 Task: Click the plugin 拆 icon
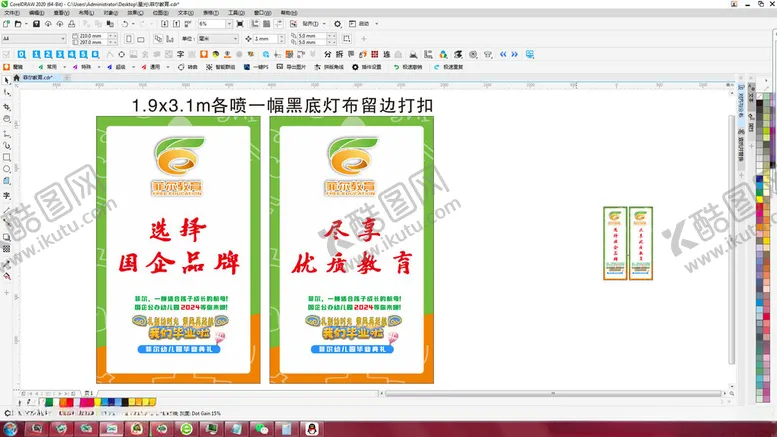click(x=339, y=54)
